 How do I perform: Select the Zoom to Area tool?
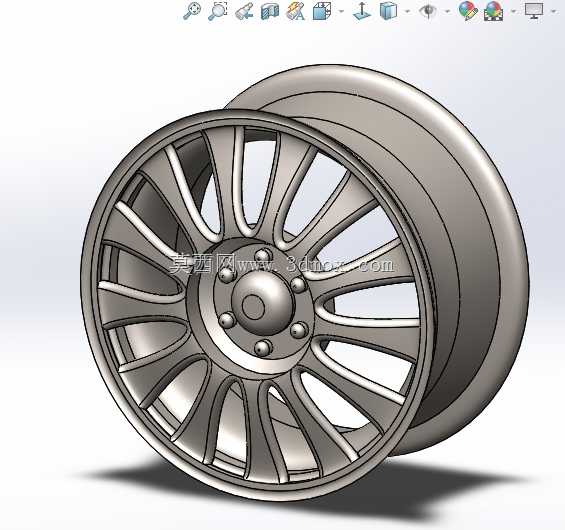tap(218, 11)
